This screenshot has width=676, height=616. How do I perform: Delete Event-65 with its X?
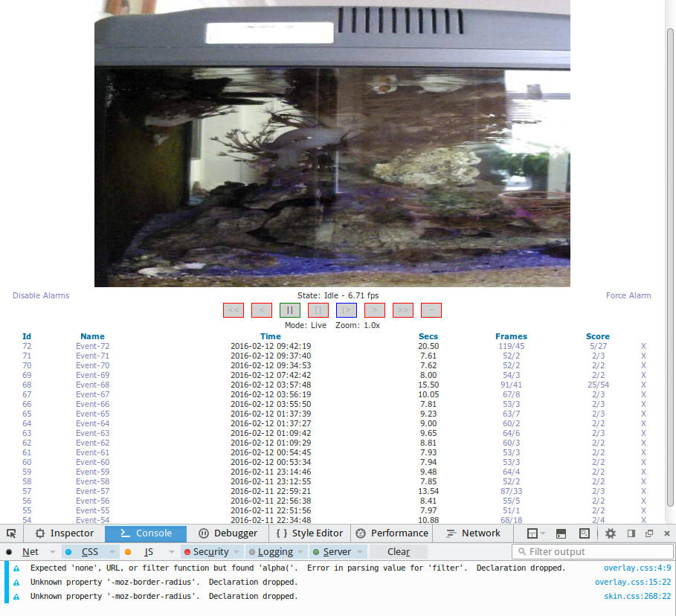click(x=643, y=414)
